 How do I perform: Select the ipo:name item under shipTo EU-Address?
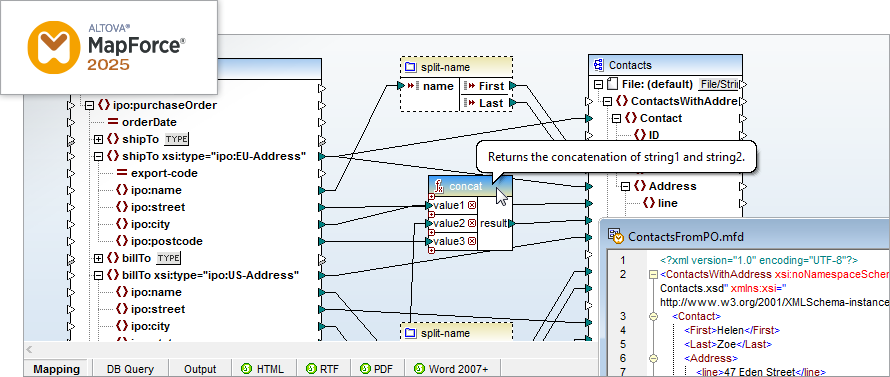coord(156,190)
